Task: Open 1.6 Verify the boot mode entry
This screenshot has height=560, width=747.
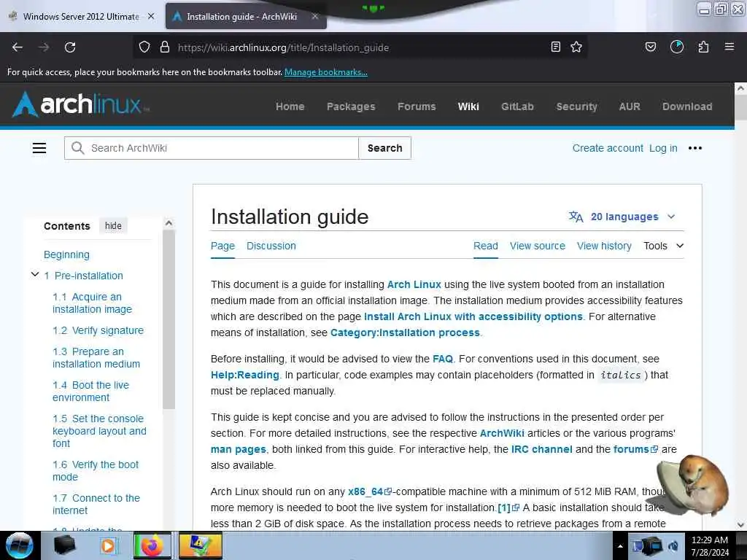Action: (96, 470)
